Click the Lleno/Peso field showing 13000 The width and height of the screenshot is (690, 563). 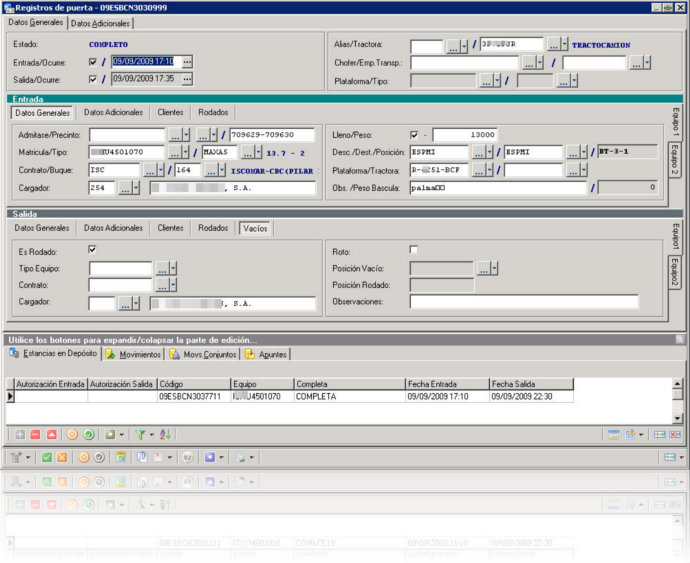[x=465, y=135]
